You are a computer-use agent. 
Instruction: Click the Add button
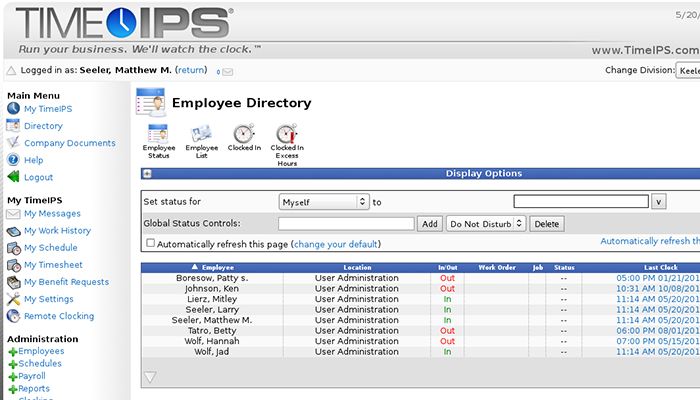[x=429, y=224]
